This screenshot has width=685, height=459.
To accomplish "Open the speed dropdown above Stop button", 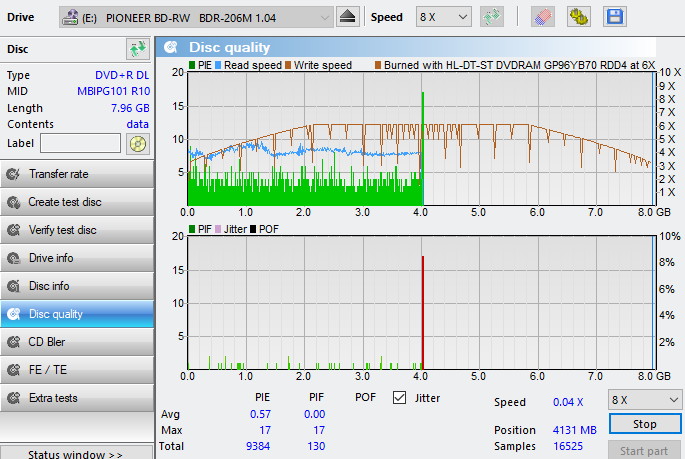I will point(644,398).
